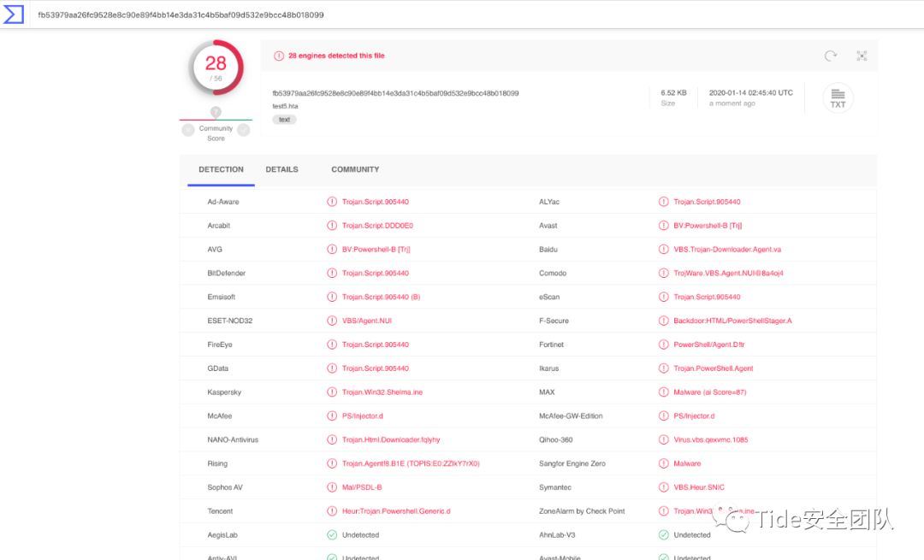This screenshot has height=560, width=924.
Task: Click MAX result Malware (ai Score=87)
Action: (x=709, y=392)
